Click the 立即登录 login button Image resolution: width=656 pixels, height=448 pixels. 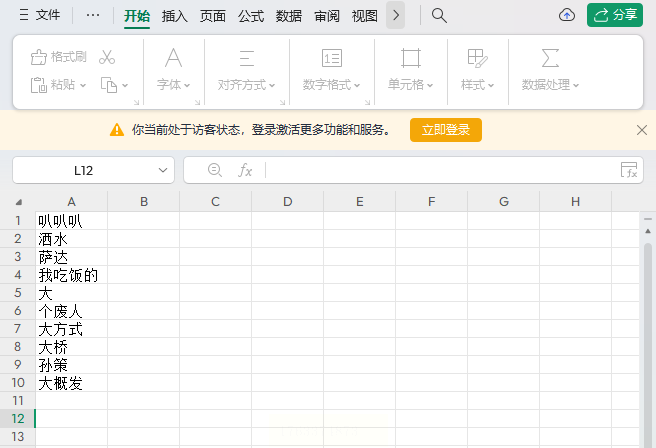[446, 130]
